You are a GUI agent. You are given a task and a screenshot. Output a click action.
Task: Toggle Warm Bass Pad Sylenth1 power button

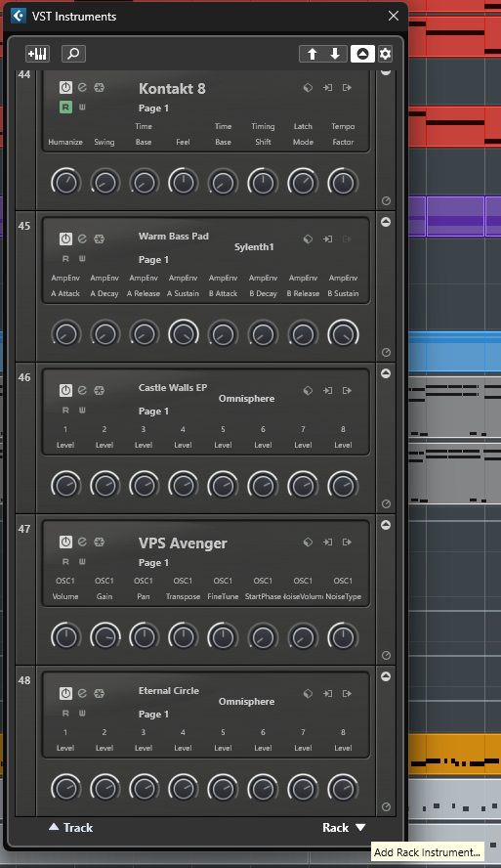pos(65,239)
